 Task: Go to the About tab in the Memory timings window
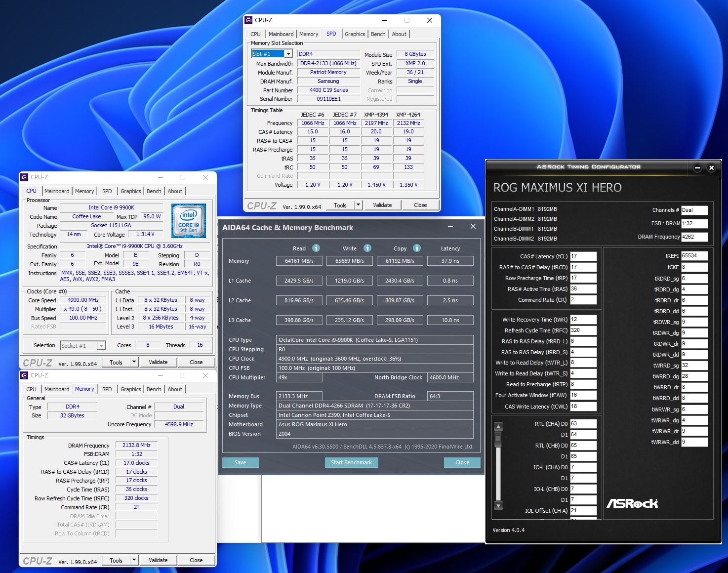coord(175,389)
